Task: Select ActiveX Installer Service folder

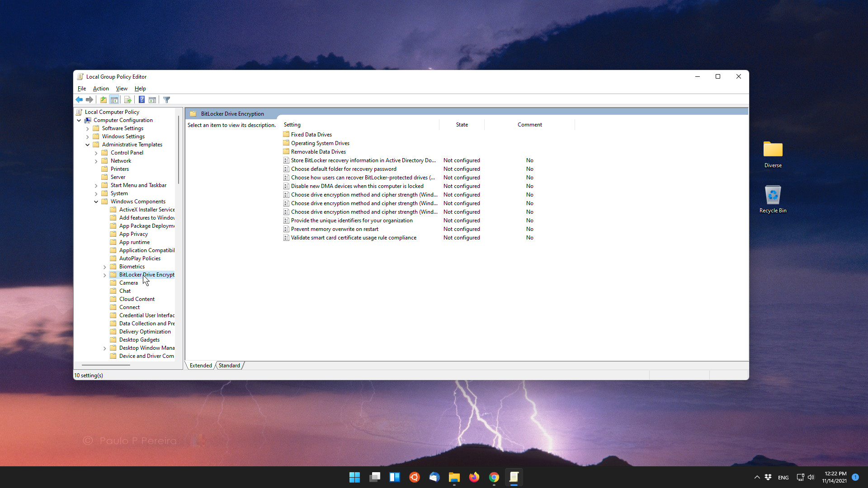Action: [146, 210]
